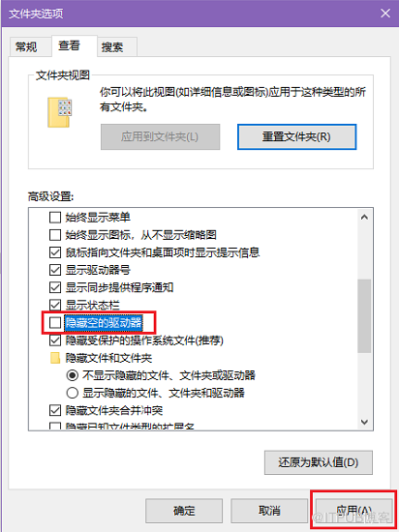399x532 pixels.
Task: Toggle 始终显示菜单 checkbox
Action: point(55,217)
